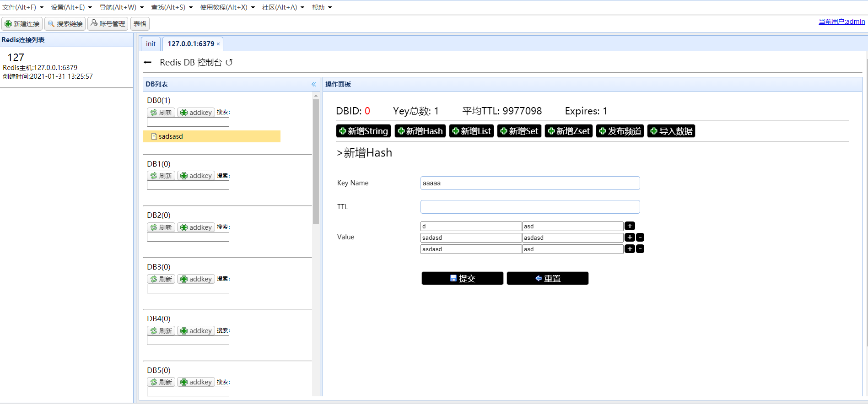Switch to the init tab

[151, 44]
